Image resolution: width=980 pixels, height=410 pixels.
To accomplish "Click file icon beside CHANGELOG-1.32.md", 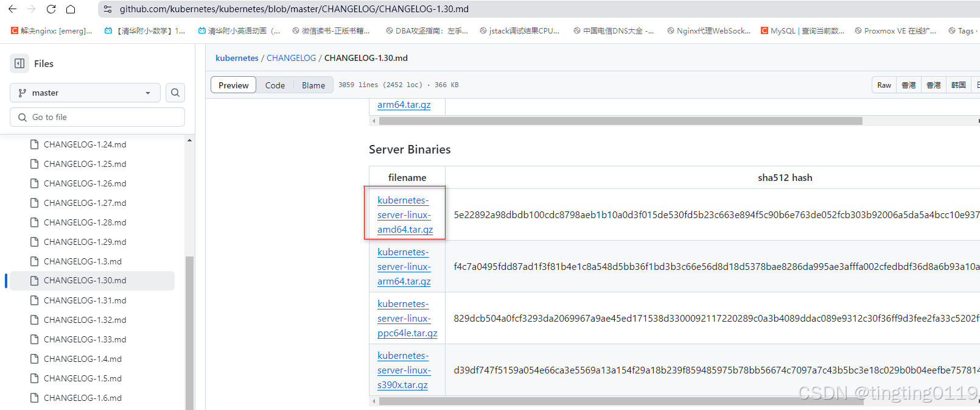I will (34, 320).
